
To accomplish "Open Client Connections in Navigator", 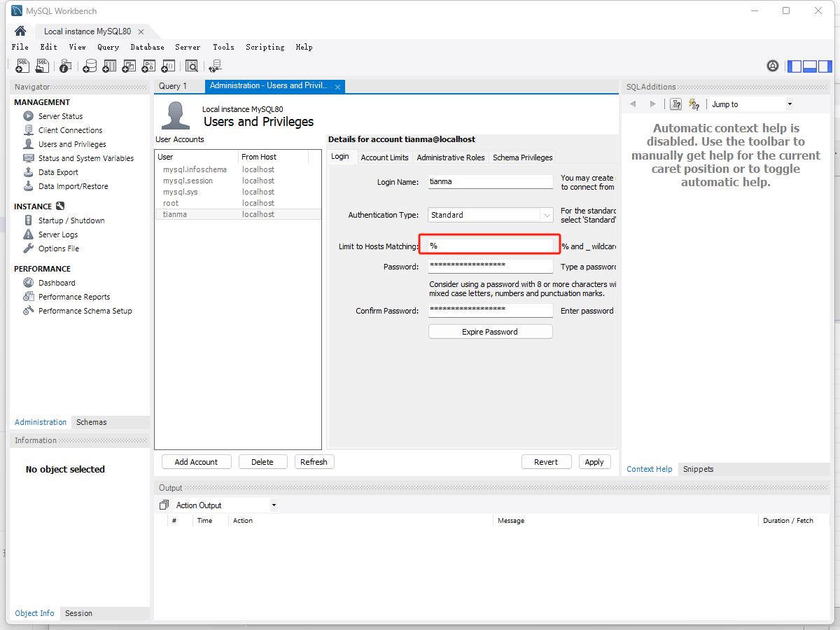I will tap(70, 130).
